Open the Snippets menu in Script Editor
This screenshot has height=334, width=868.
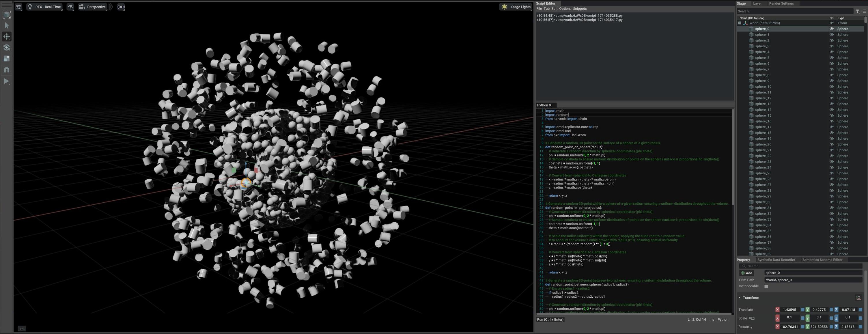[580, 9]
